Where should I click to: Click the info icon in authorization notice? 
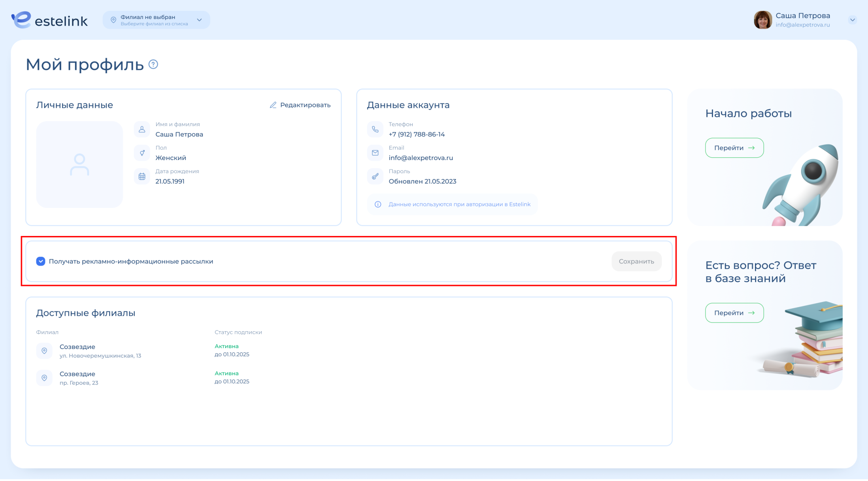tap(378, 204)
